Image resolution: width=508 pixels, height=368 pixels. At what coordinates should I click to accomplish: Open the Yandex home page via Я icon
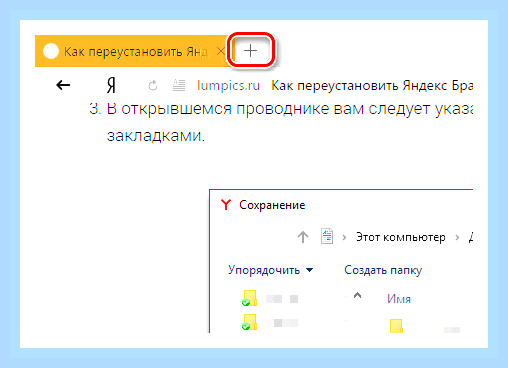pos(111,86)
